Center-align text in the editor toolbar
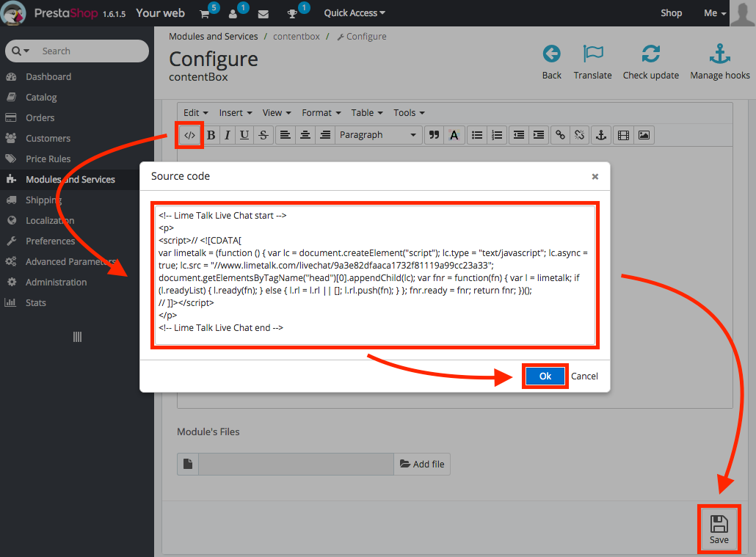 tap(305, 135)
